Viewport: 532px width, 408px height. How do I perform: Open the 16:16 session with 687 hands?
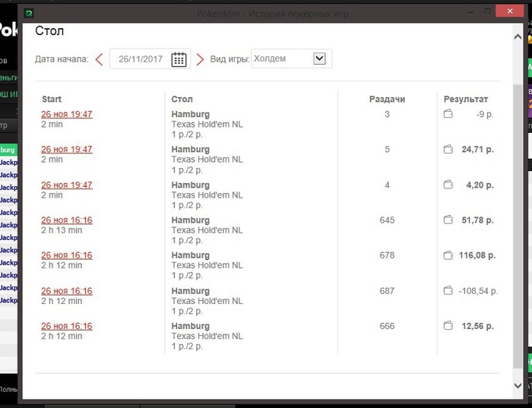[67, 291]
